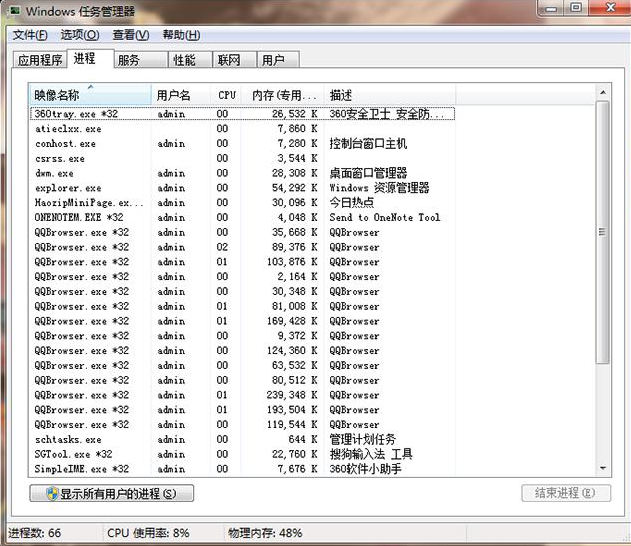
Task: Open the 文件(F) menu
Action: (29, 35)
